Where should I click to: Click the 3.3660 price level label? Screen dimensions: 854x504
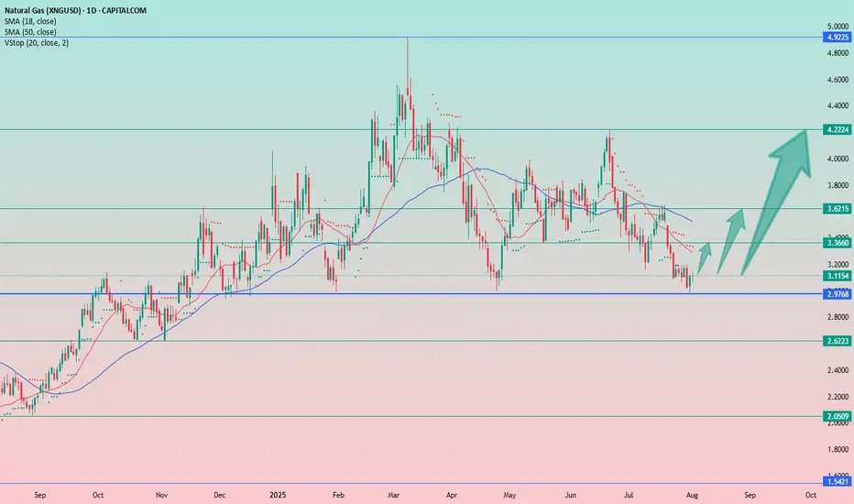pyautogui.click(x=838, y=243)
